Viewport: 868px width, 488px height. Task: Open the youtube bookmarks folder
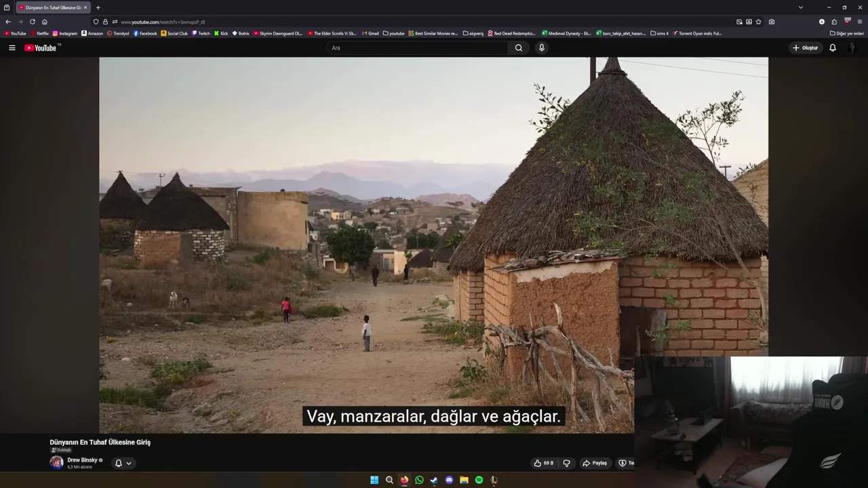coord(393,33)
